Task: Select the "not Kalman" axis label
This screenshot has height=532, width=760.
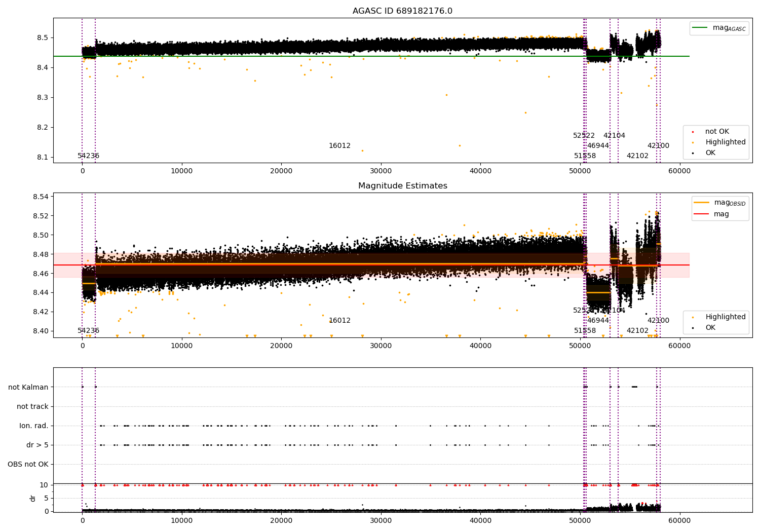Action: click(28, 388)
